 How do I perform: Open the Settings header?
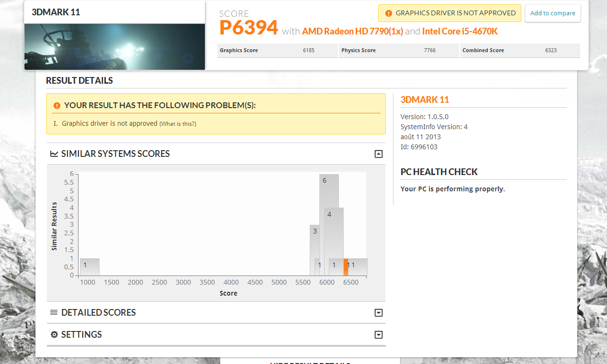pos(216,335)
